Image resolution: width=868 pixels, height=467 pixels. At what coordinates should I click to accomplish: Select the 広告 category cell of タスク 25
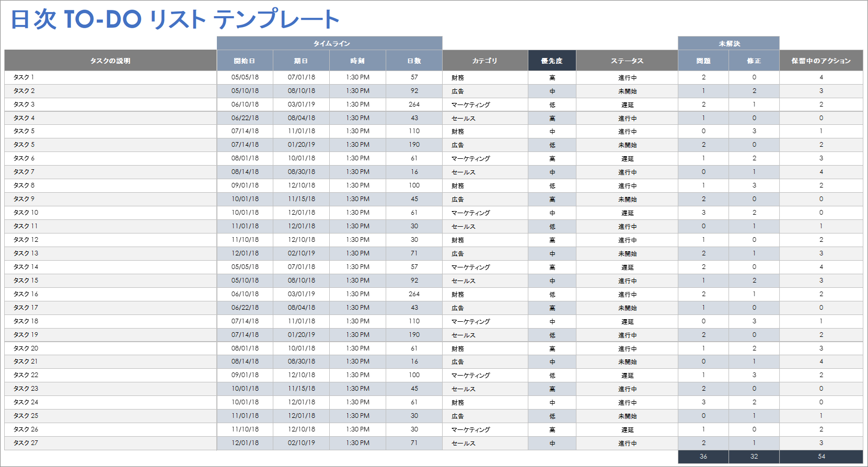pos(485,416)
